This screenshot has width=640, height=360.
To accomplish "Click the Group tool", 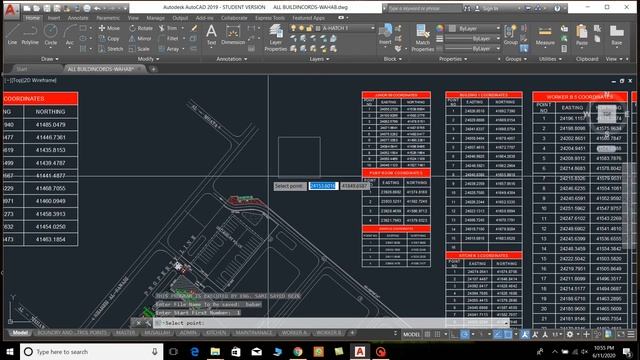I will tap(510, 34).
